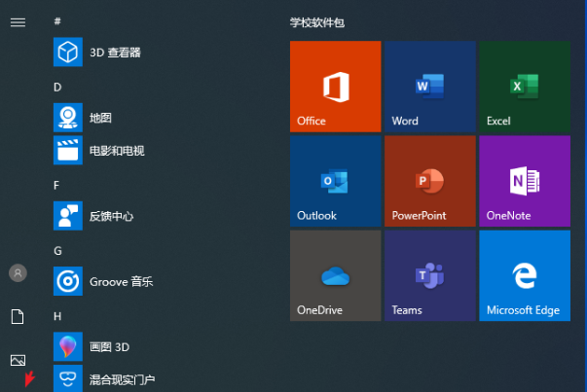Select the 画图 3D list label

point(109,347)
